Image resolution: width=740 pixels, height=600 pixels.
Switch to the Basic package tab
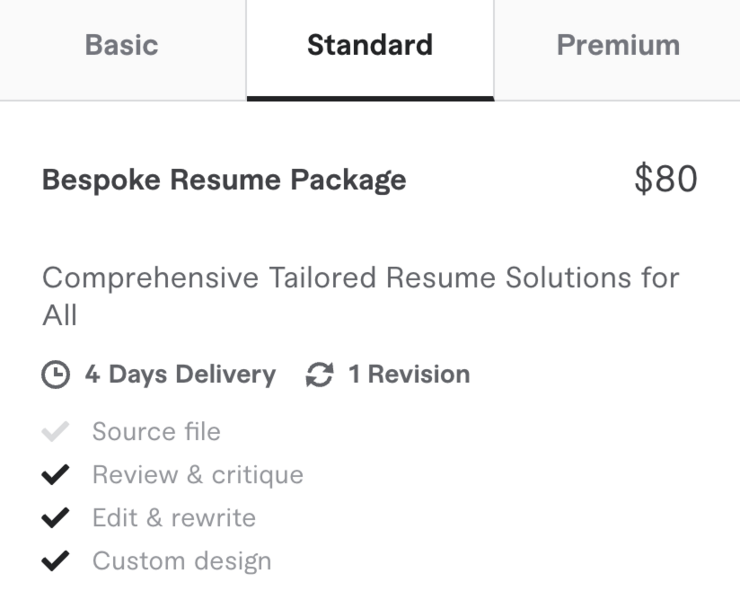(x=121, y=46)
